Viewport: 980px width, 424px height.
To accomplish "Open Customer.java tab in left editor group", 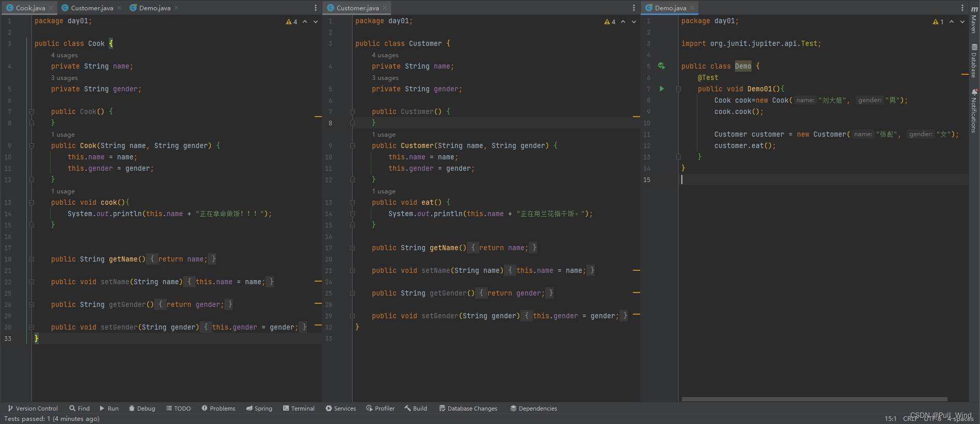I will [92, 8].
